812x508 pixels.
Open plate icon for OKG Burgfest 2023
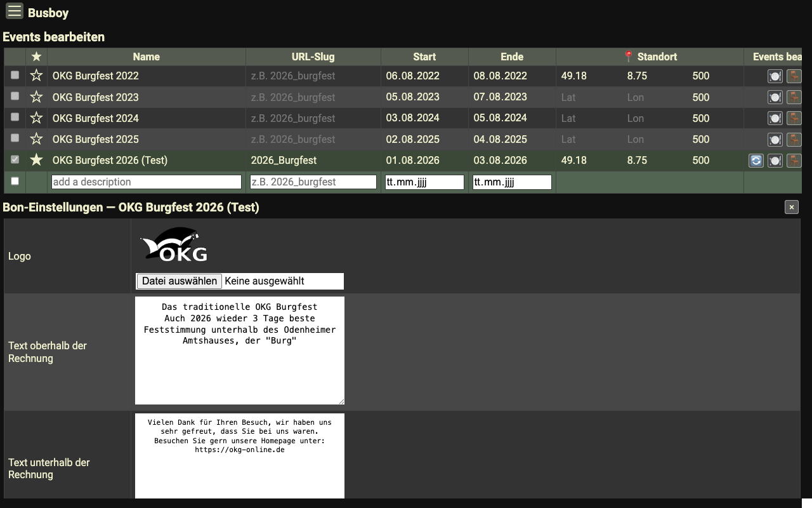775,97
